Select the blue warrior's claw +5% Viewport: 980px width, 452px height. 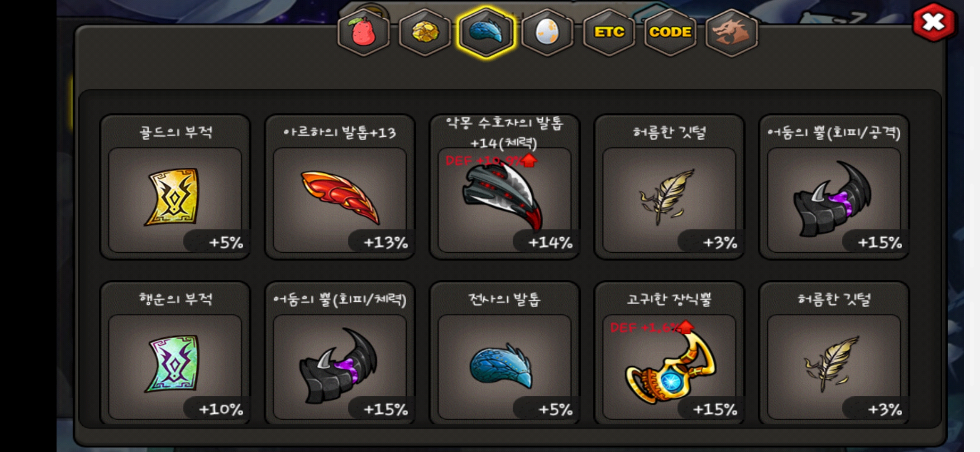pos(504,353)
